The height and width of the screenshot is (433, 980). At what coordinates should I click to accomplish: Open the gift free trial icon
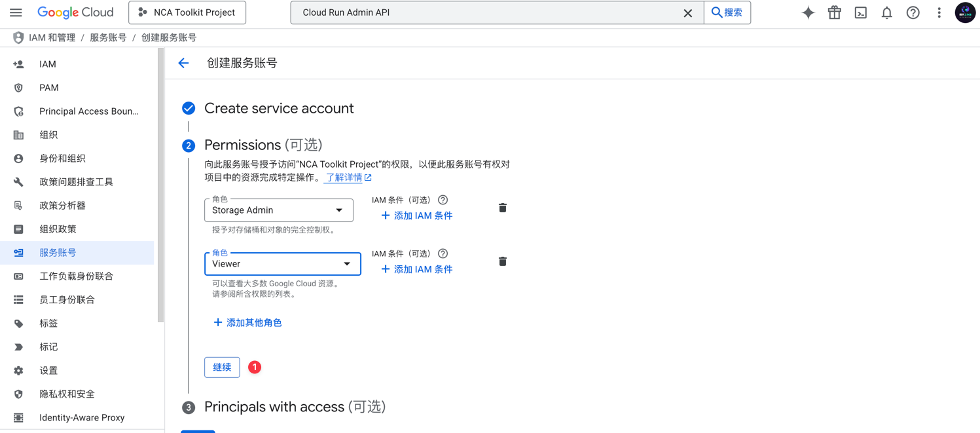(834, 12)
